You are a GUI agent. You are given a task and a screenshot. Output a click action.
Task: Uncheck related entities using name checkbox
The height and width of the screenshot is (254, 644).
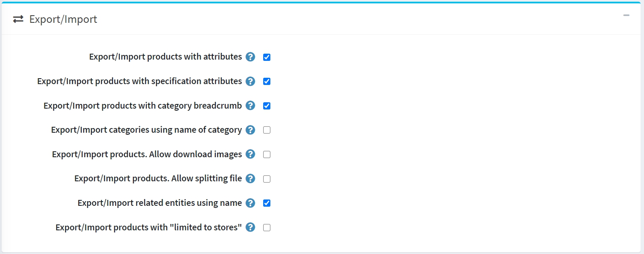tap(267, 203)
